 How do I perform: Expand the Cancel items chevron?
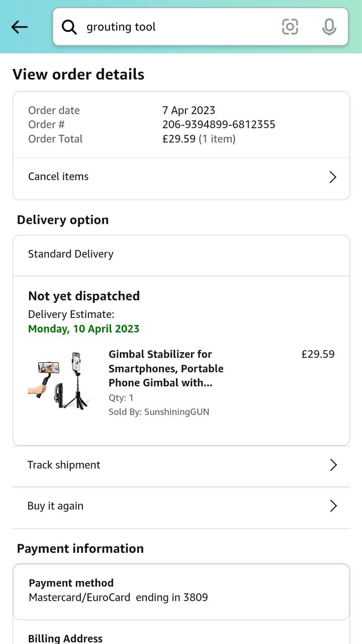pyautogui.click(x=332, y=177)
